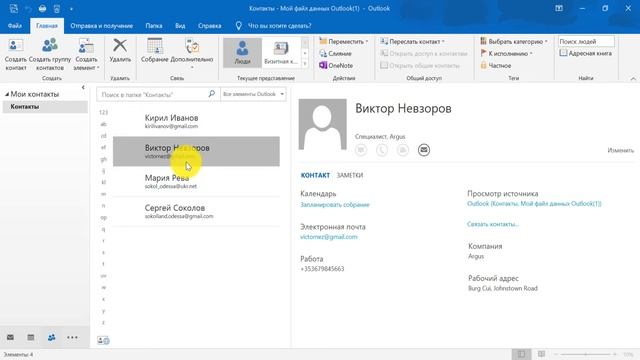Select the Contacts (Контакты) folder

tap(45, 107)
